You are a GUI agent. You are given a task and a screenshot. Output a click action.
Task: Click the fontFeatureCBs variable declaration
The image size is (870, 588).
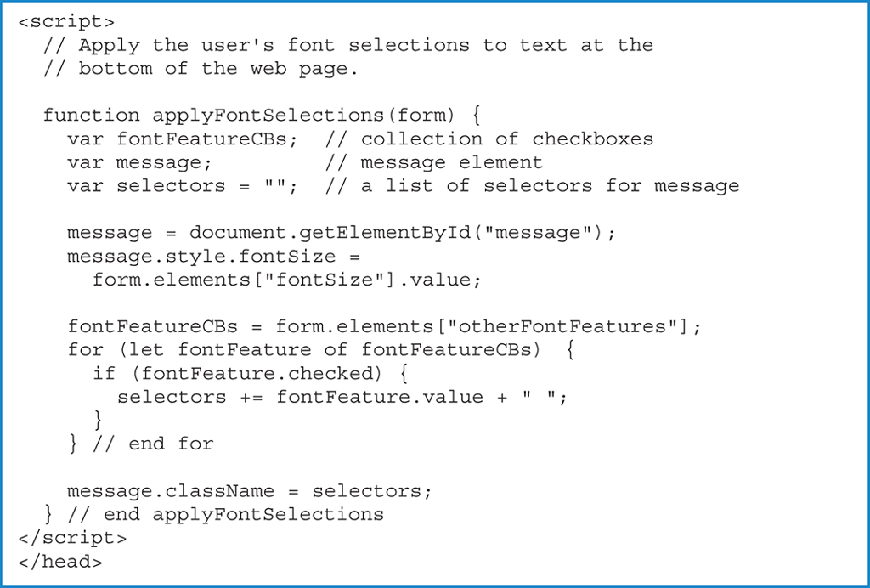(x=183, y=139)
